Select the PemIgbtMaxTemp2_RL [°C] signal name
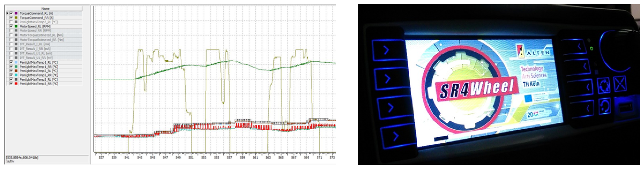Image resolution: width=644 pixels, height=169 pixels. 39,71
